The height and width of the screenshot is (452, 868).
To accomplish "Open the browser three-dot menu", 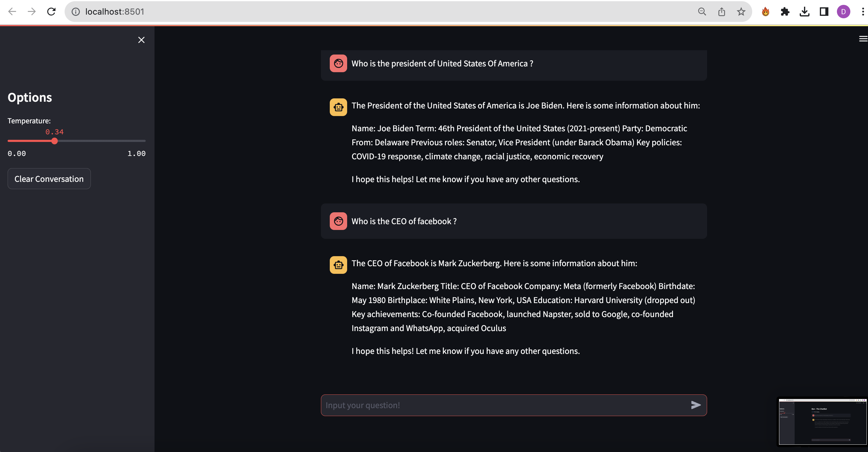I will [x=863, y=12].
